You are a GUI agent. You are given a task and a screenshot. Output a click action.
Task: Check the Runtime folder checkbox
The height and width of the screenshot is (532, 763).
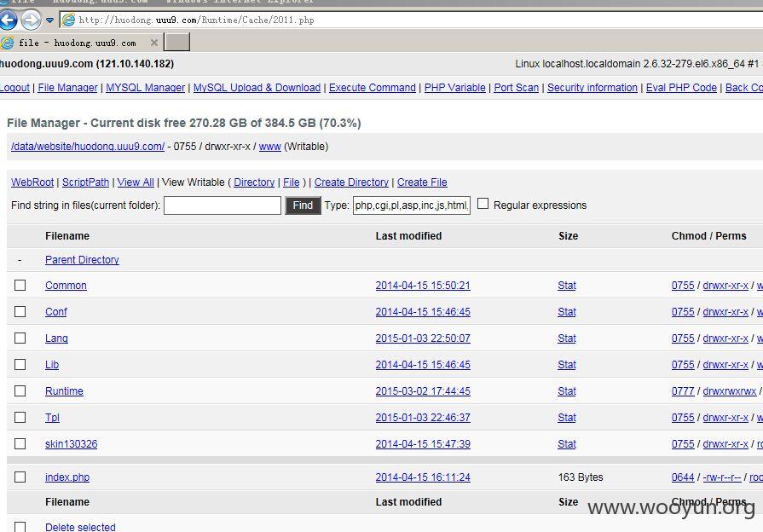[20, 390]
